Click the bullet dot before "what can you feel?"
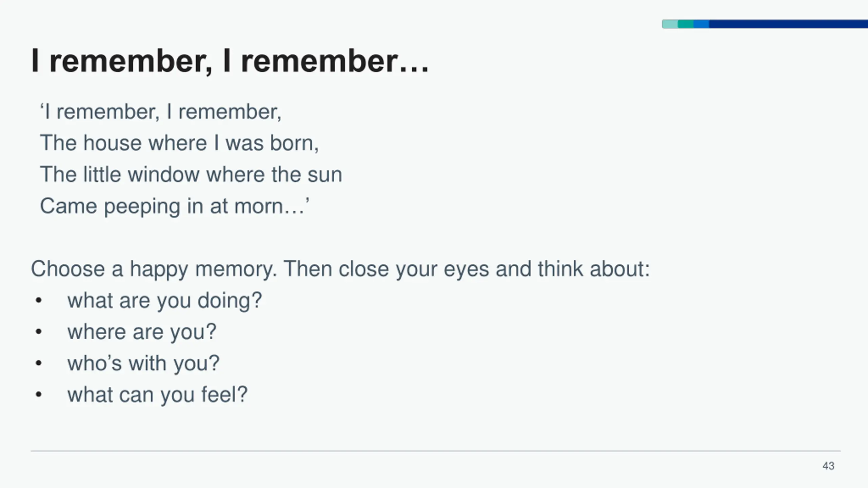The height and width of the screenshot is (488, 868). coord(39,395)
